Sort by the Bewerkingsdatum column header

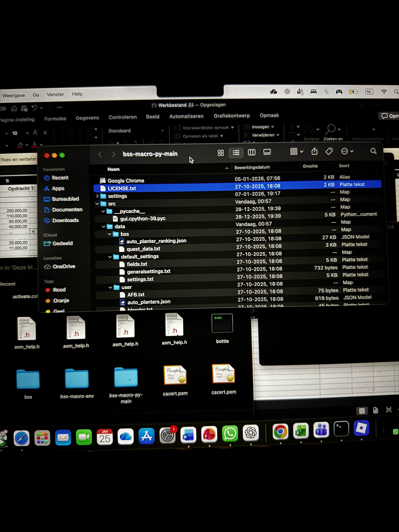pyautogui.click(x=252, y=167)
